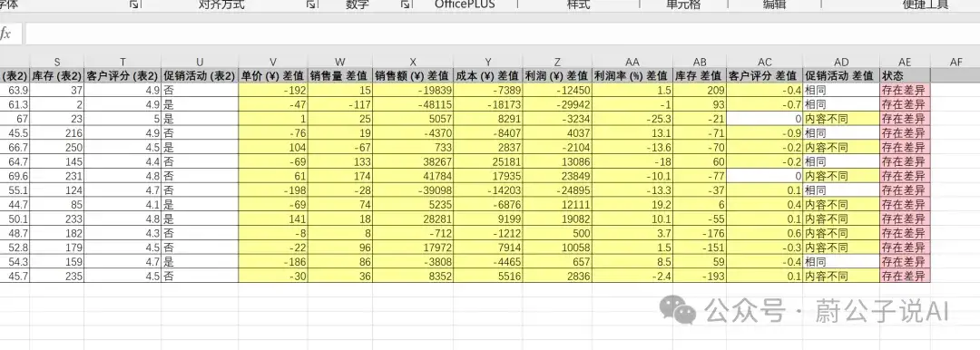980x350 pixels.
Task: Select the cell with value 8352
Action: [x=413, y=276]
